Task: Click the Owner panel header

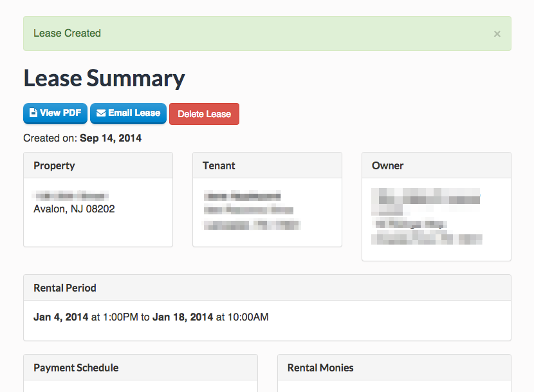Action: 436,165
